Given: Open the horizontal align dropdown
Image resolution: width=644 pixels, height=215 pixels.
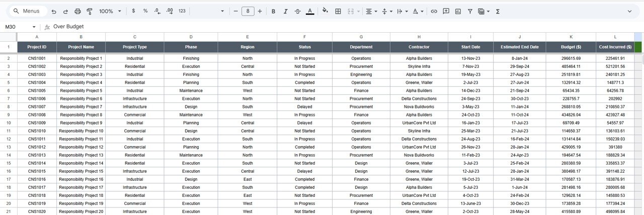Looking at the screenshot, I should click(x=371, y=11).
